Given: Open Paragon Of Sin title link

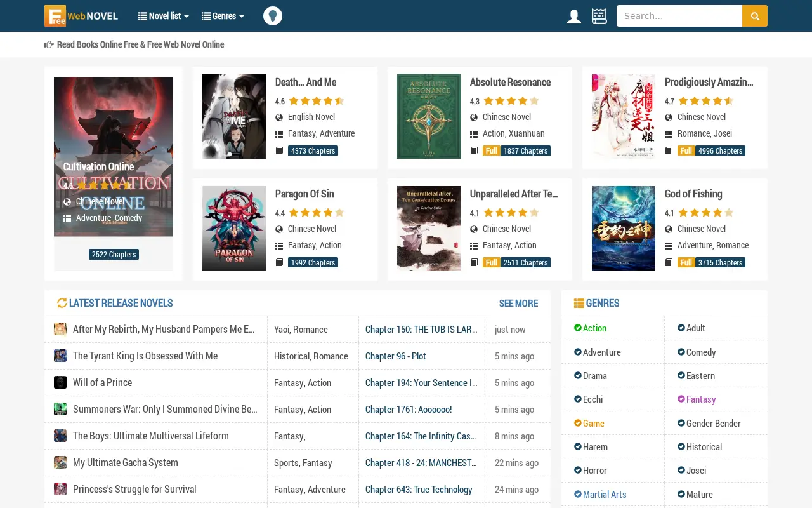Looking at the screenshot, I should pos(304,194).
